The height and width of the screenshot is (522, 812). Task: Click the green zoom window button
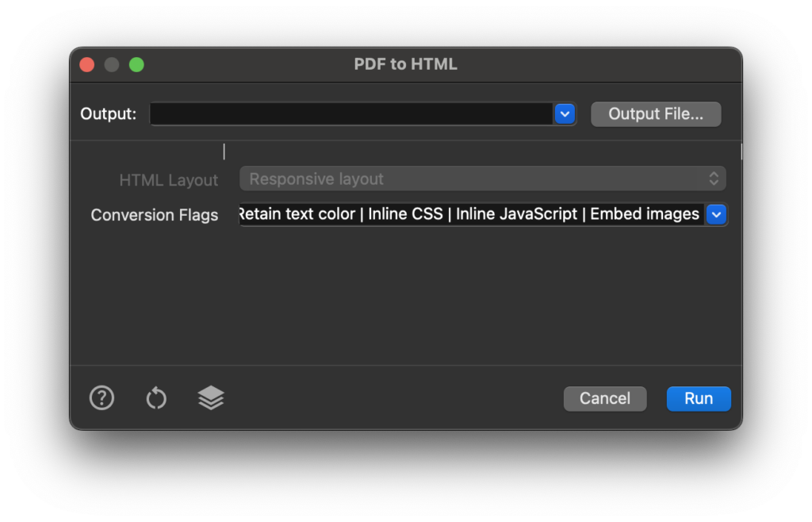136,65
